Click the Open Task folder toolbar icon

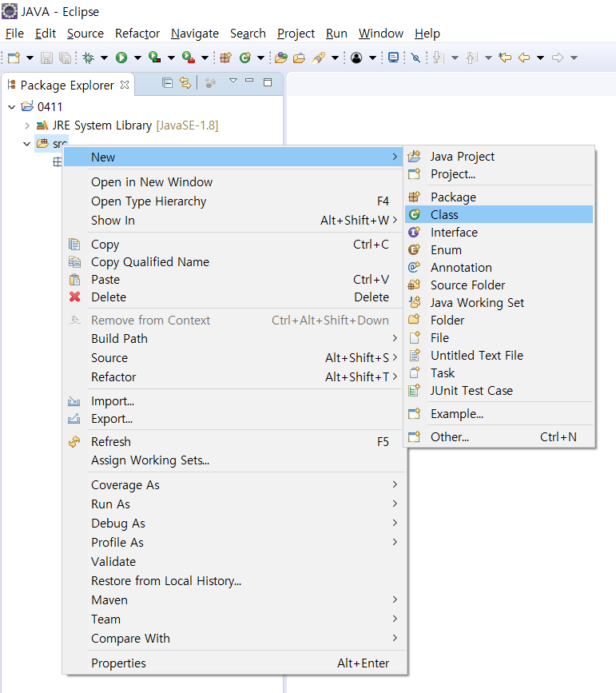pos(299,58)
